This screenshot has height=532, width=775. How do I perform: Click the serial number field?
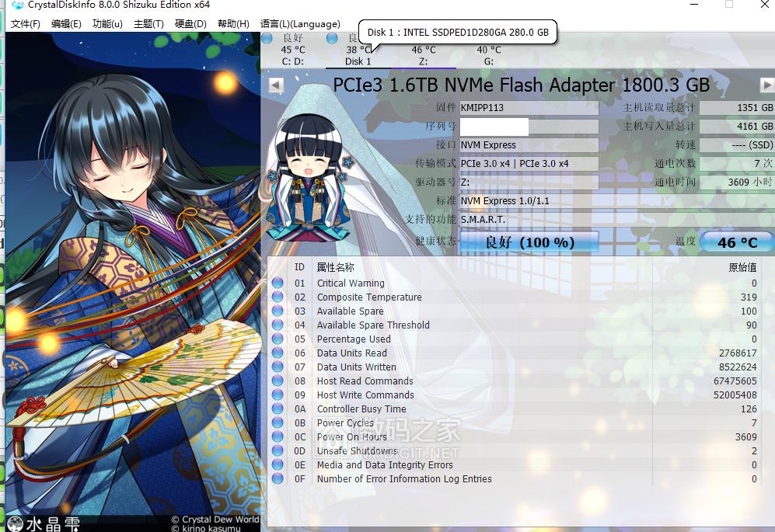(529, 127)
